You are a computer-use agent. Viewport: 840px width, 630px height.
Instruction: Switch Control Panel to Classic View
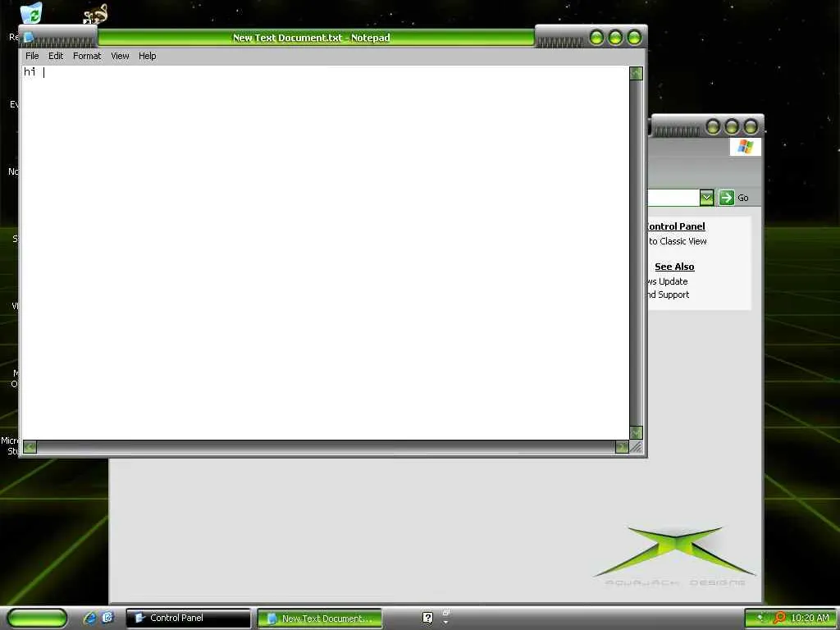[678, 241]
